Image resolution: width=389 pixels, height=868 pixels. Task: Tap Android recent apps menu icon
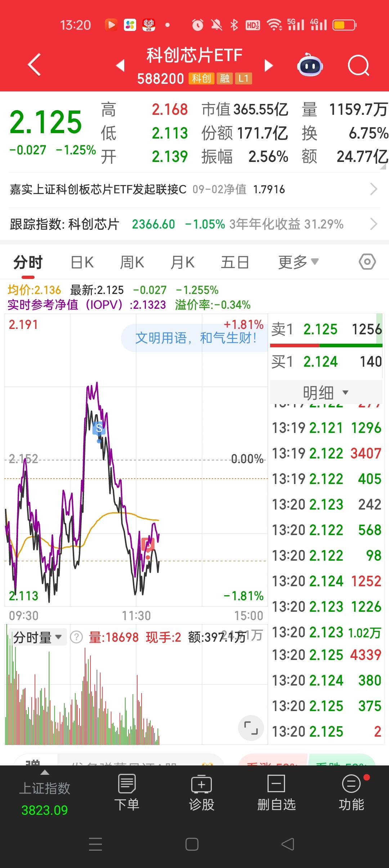pyautogui.click(x=95, y=844)
